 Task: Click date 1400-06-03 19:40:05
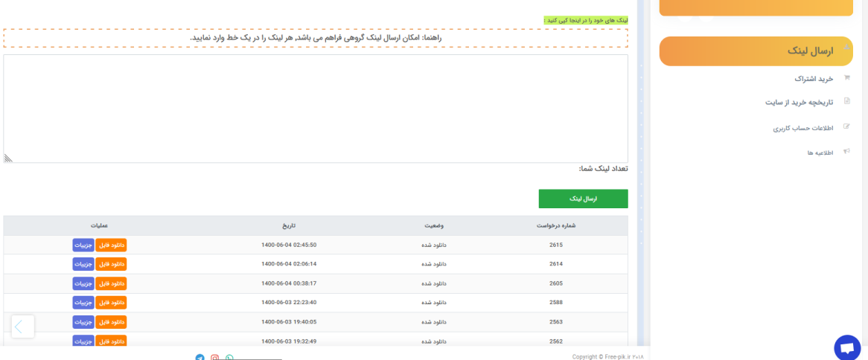[x=289, y=322]
